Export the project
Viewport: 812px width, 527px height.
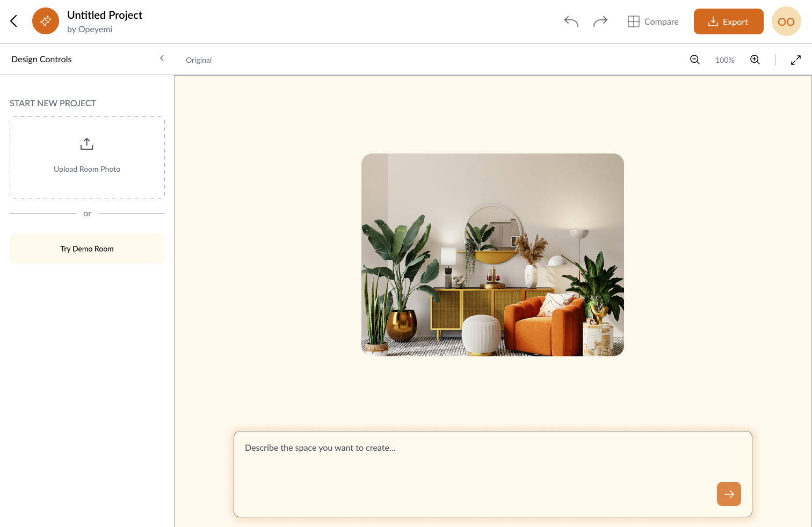coord(728,21)
